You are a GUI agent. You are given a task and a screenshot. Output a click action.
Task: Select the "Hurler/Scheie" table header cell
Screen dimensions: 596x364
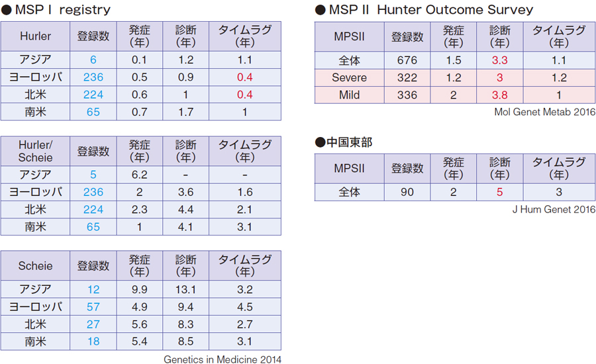35,152
